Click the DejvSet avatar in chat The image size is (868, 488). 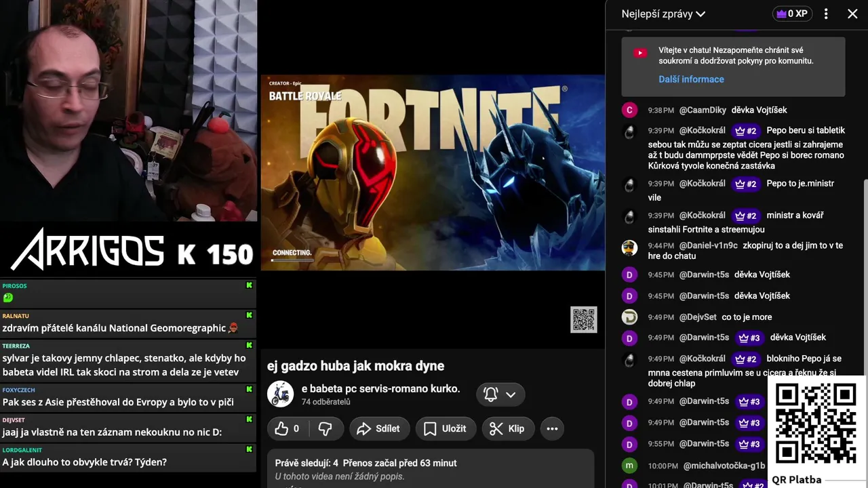point(629,317)
